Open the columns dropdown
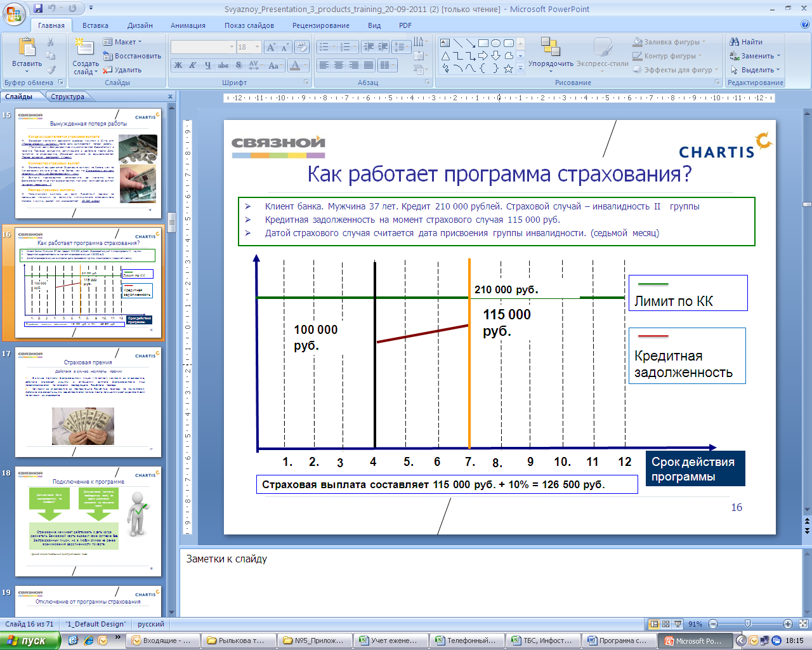812x650 pixels. tap(386, 65)
